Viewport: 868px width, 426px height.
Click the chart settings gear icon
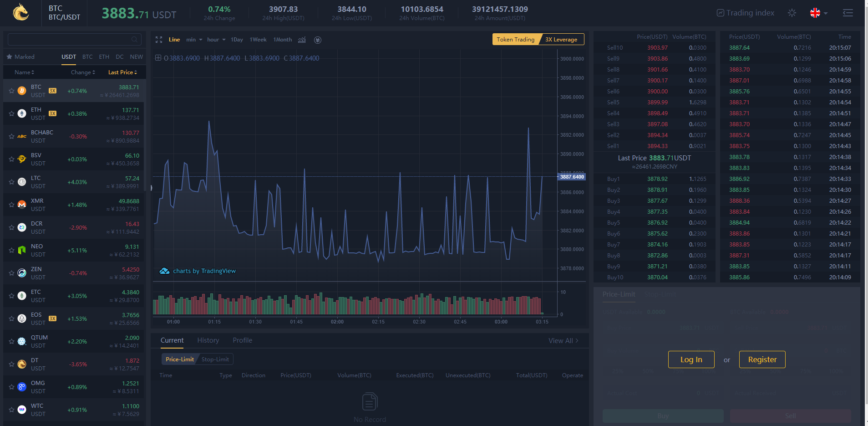(318, 40)
